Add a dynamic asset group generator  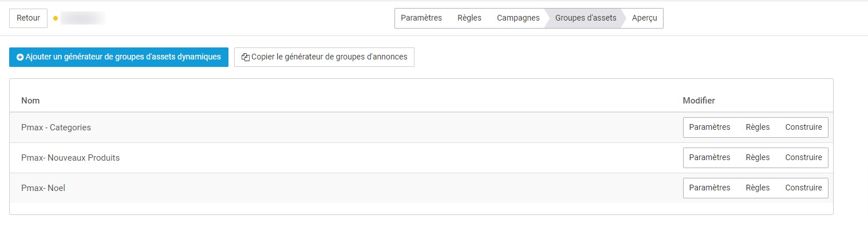point(119,57)
